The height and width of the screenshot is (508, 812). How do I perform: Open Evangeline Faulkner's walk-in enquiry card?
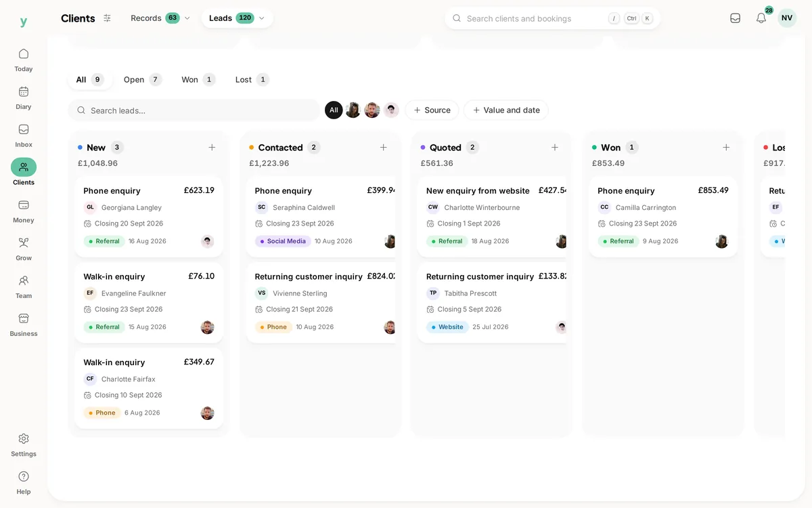pyautogui.click(x=149, y=303)
